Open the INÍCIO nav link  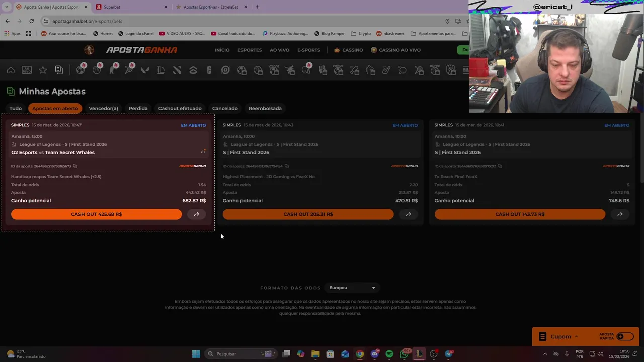tap(222, 50)
